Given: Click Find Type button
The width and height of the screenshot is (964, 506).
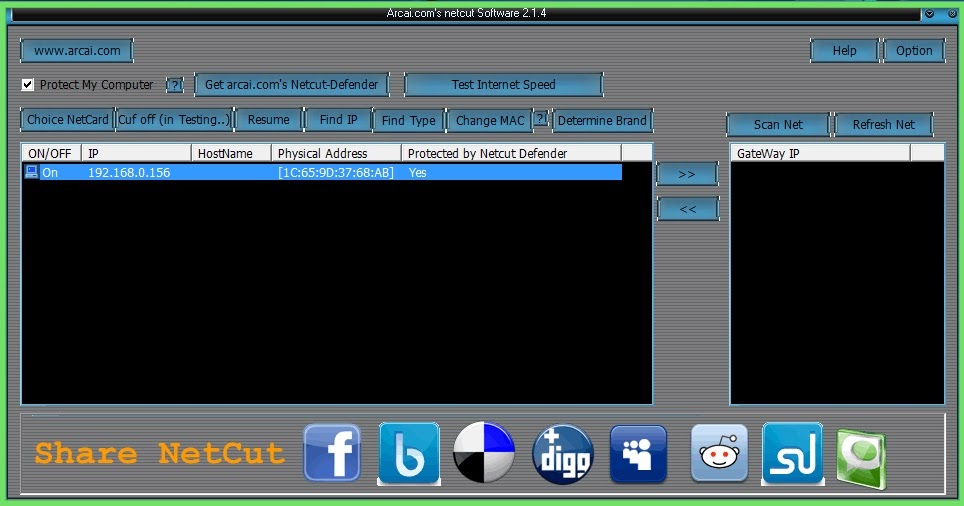Looking at the screenshot, I should click(408, 120).
